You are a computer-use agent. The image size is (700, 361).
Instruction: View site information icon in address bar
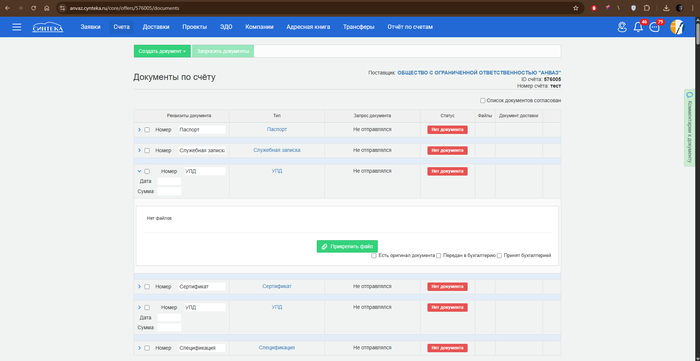(x=62, y=8)
